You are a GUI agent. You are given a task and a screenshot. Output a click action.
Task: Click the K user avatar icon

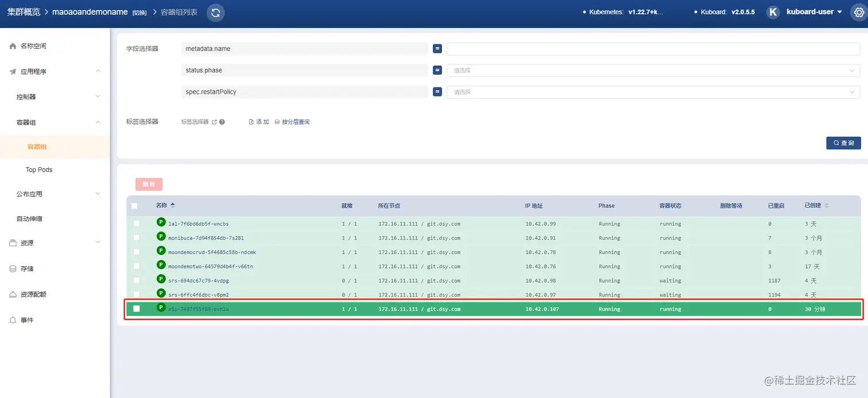click(x=773, y=12)
